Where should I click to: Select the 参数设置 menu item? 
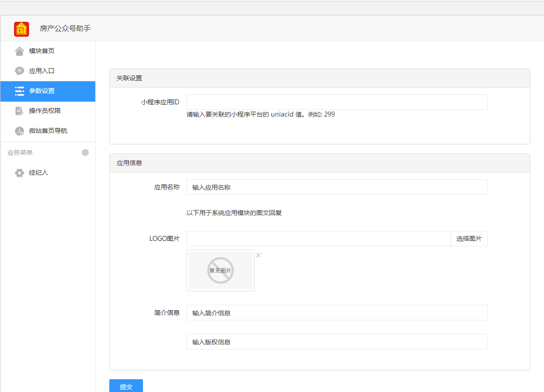48,91
